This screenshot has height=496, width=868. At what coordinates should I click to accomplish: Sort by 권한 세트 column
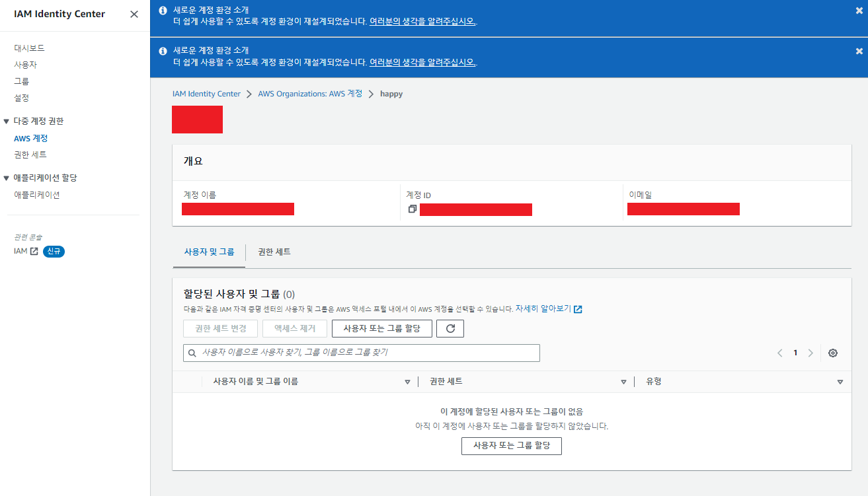click(623, 382)
